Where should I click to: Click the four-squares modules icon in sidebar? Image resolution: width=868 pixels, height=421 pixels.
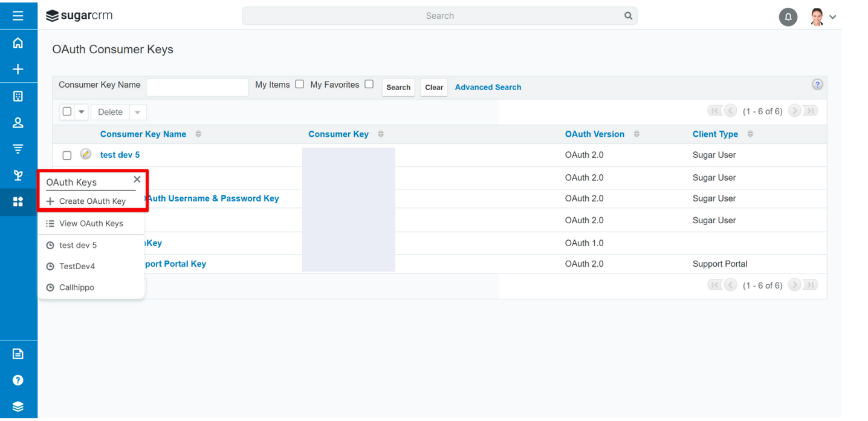pyautogui.click(x=18, y=202)
